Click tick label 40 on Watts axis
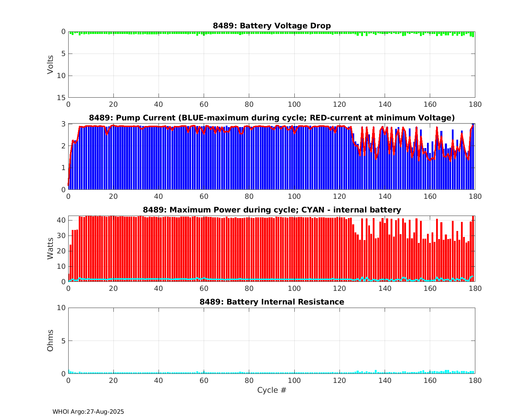The width and height of the screenshot is (525, 420). 61,220
